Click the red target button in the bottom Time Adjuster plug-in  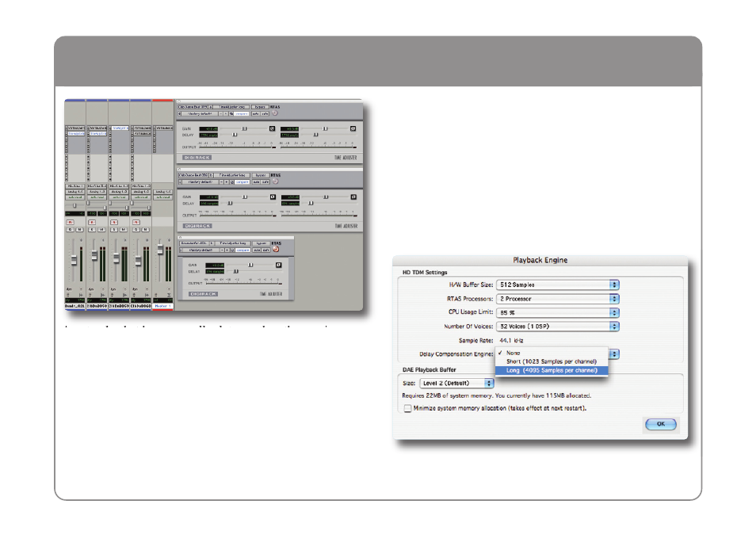pyautogui.click(x=276, y=250)
